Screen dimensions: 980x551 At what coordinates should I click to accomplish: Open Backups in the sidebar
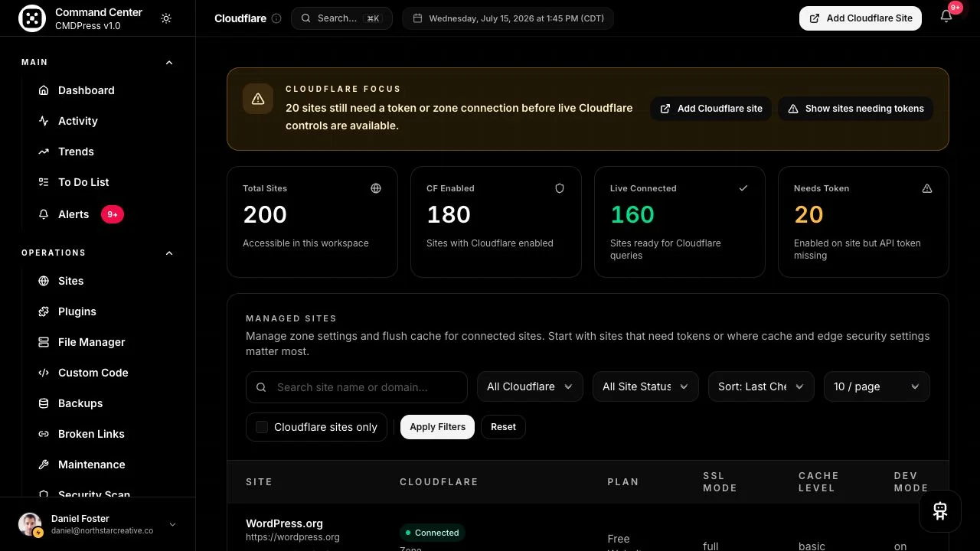pyautogui.click(x=80, y=403)
